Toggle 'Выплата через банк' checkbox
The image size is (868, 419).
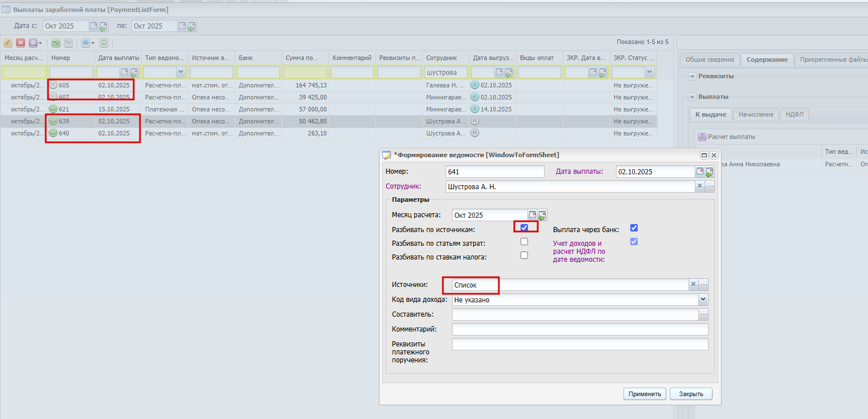(633, 228)
